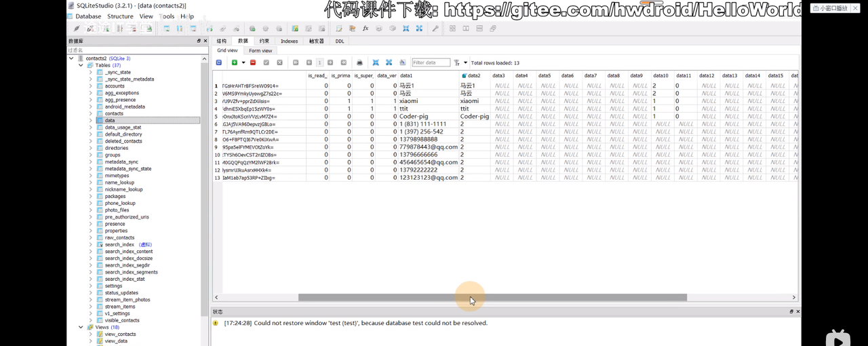Click the Import toolbar icon left of Export

pyautogui.click(x=406, y=28)
